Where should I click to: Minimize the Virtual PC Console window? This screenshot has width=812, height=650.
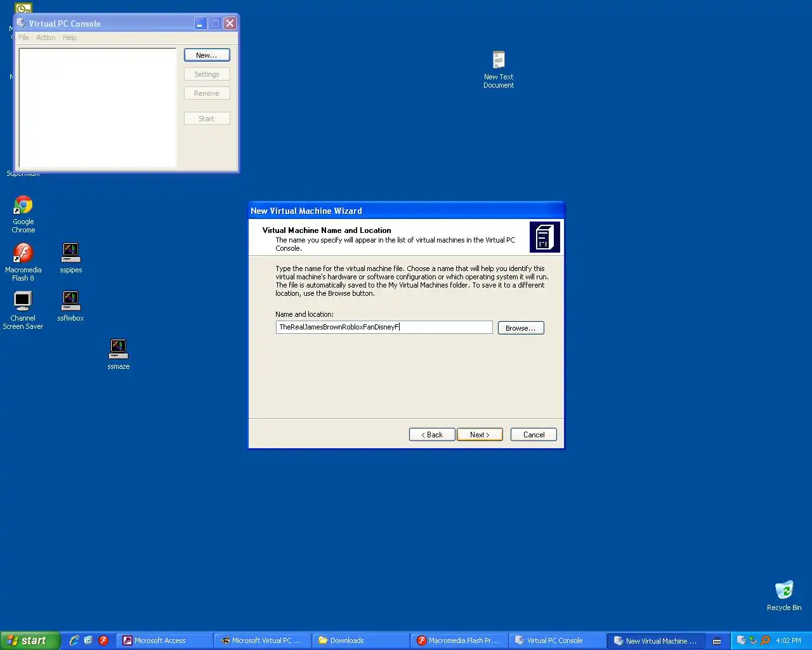click(200, 23)
